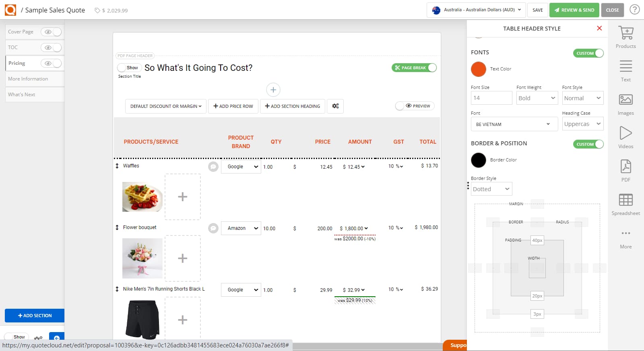Open the Font Weight Bold dropdown
The height and width of the screenshot is (351, 644).
coord(537,98)
